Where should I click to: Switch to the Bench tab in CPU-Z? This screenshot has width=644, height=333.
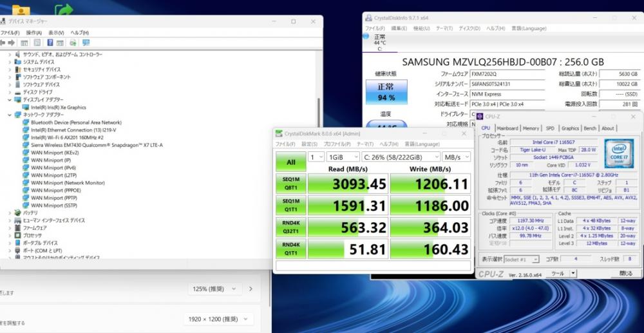pos(590,129)
